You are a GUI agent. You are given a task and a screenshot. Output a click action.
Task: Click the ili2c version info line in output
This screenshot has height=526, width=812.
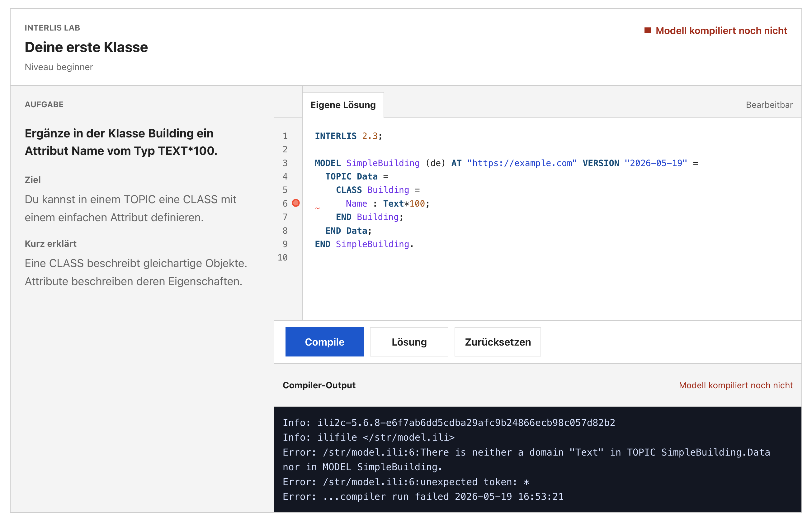(x=449, y=423)
